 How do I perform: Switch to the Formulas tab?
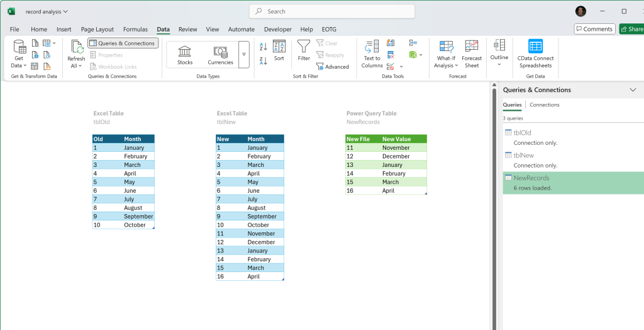click(136, 29)
